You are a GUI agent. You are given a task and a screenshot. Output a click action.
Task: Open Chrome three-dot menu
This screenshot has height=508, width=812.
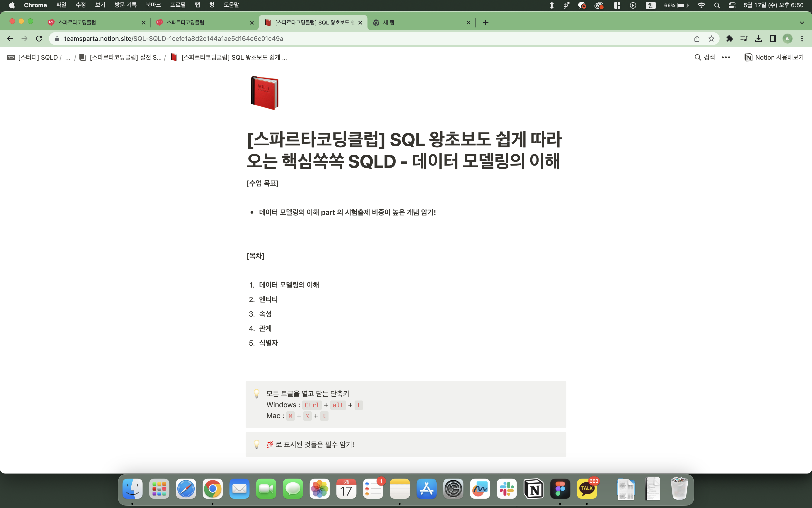[x=802, y=39]
